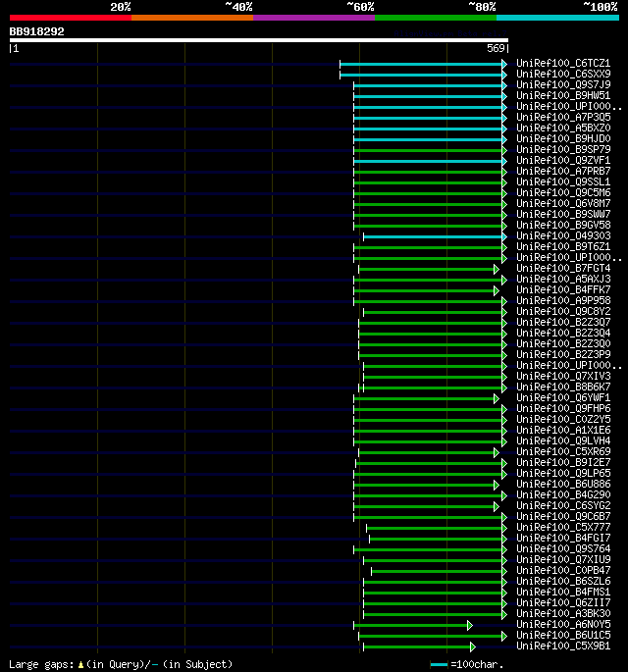Viewport: 628px width, 672px height.
Task: Select the UniRef100_B4FGI7 label
Action: (x=563, y=538)
